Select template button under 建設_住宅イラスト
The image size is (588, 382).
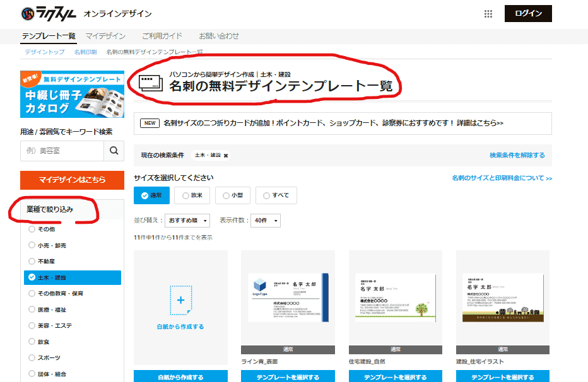[x=503, y=377]
